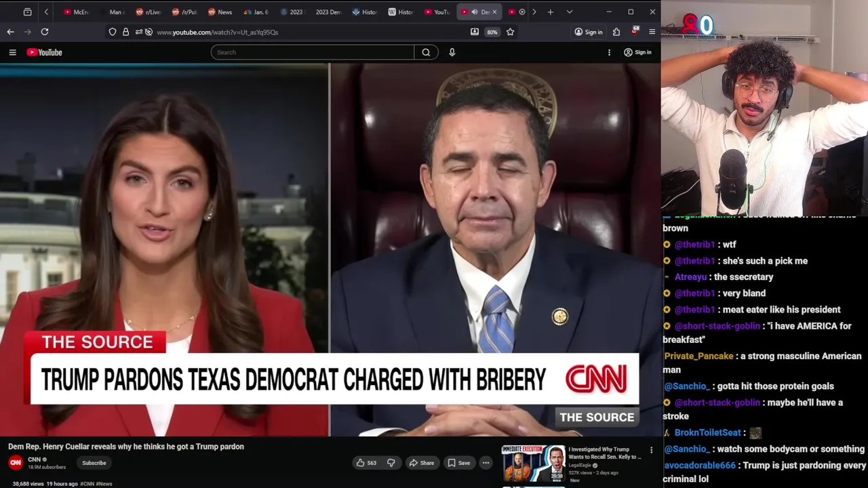
Task: Go to the YouTube home logo
Action: coord(45,52)
